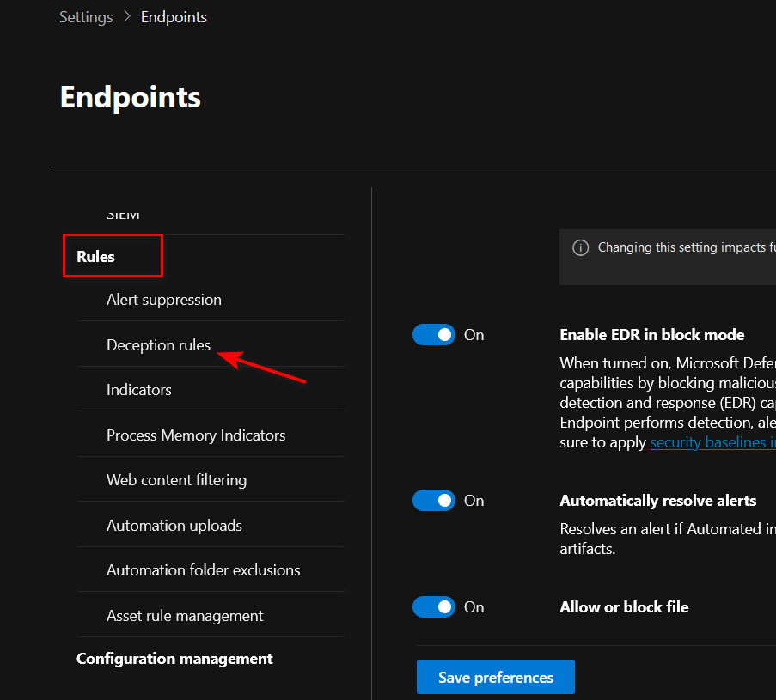Image resolution: width=776 pixels, height=700 pixels.
Task: Click Endpoints in the breadcrumb trail
Action: 174,17
